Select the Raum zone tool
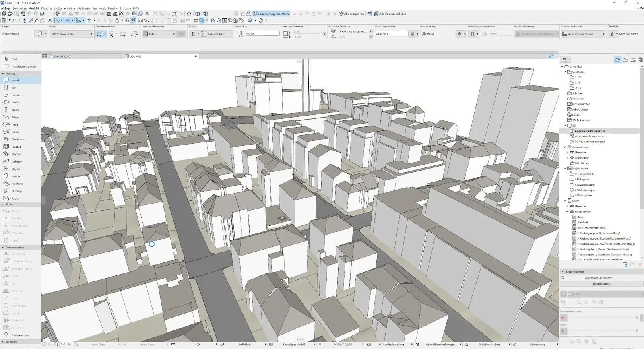The width and height of the screenshot is (644, 349). pyautogui.click(x=21, y=198)
